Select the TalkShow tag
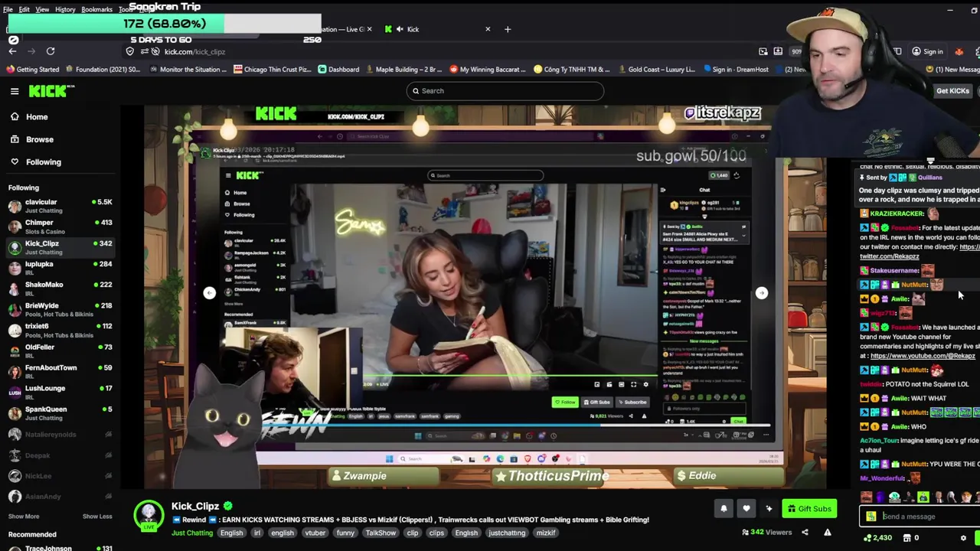Viewport: 980px width, 551px height. pos(381,533)
